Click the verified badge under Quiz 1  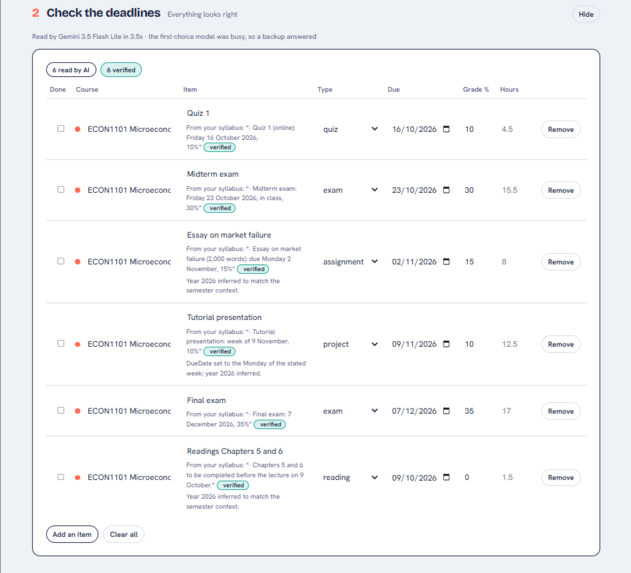point(220,147)
